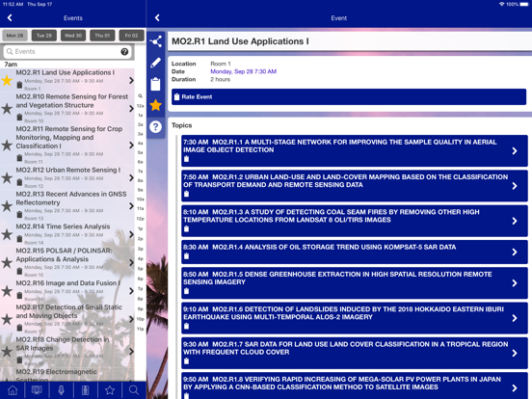The height and width of the screenshot is (399, 532).
Task: Expand MO2.R12 Urban Remote Sensing chevron
Action: tap(131, 177)
